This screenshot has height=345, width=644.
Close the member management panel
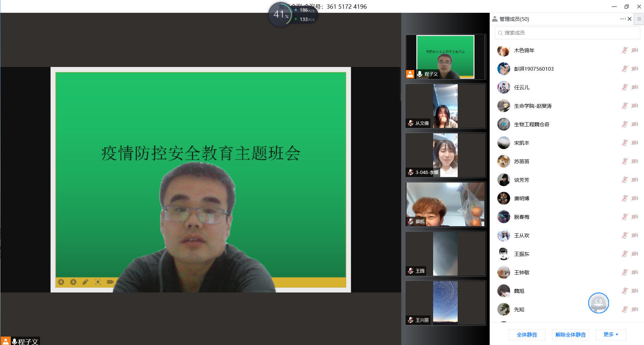point(630,19)
